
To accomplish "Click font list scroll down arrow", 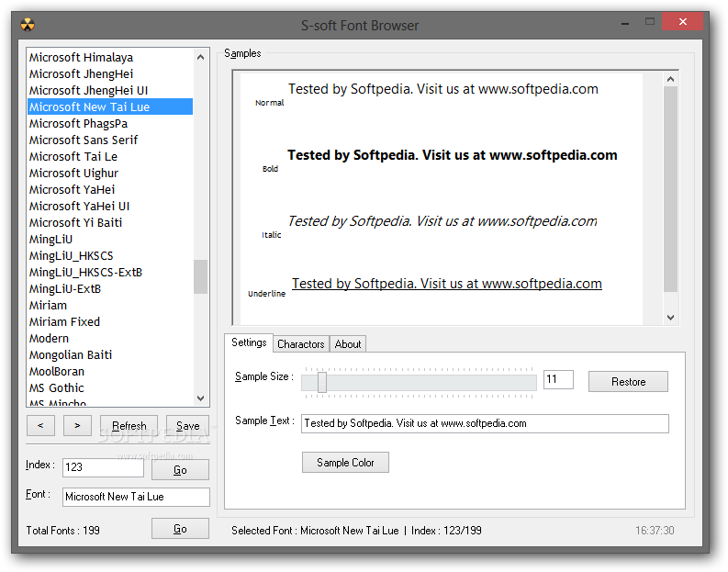I will click(x=200, y=398).
